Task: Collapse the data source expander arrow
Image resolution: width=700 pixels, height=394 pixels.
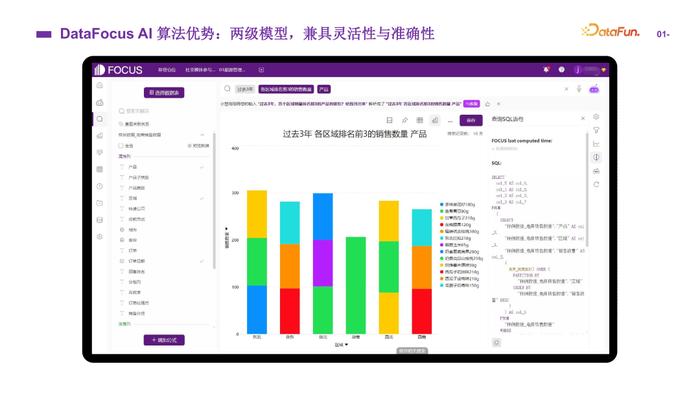Action: pos(202,134)
